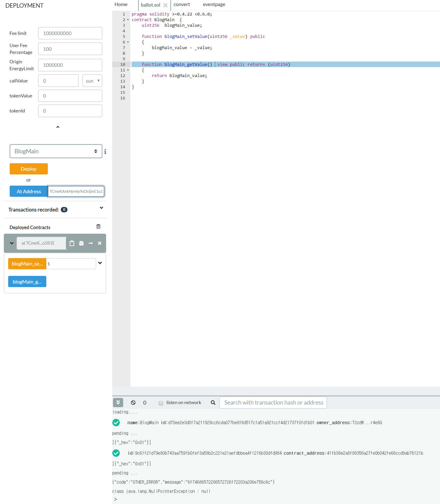Collapse the deployment settings panel
440x504 pixels.
pos(58,127)
